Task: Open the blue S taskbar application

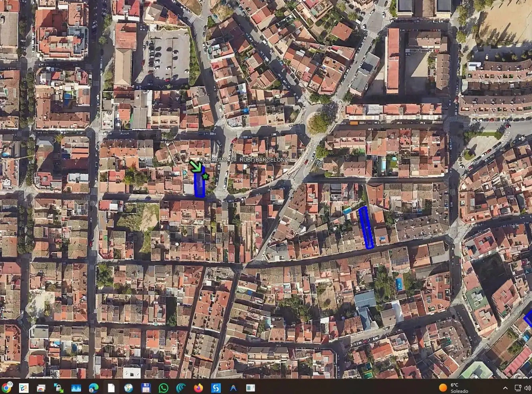Action: point(216,388)
